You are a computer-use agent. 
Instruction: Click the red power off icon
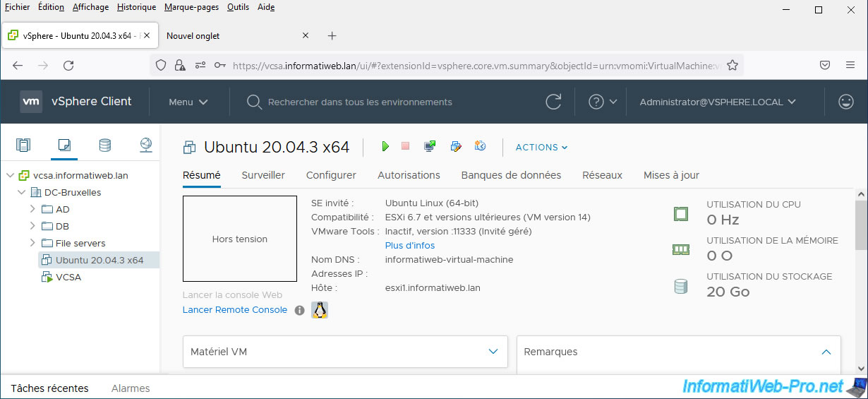405,146
